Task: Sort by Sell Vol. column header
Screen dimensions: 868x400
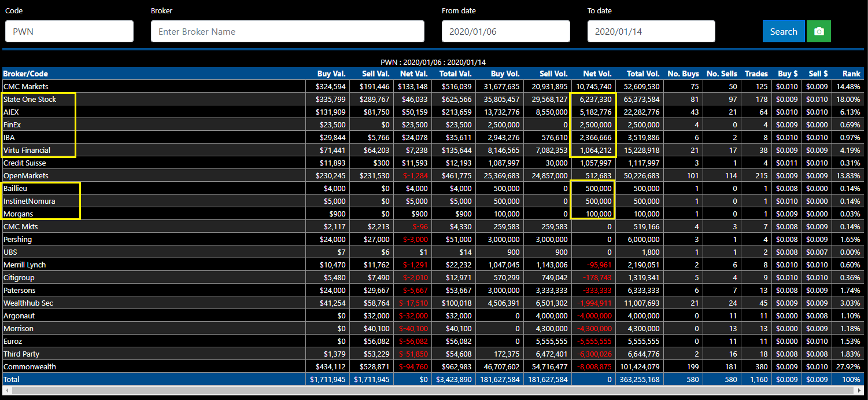Action: 553,74
